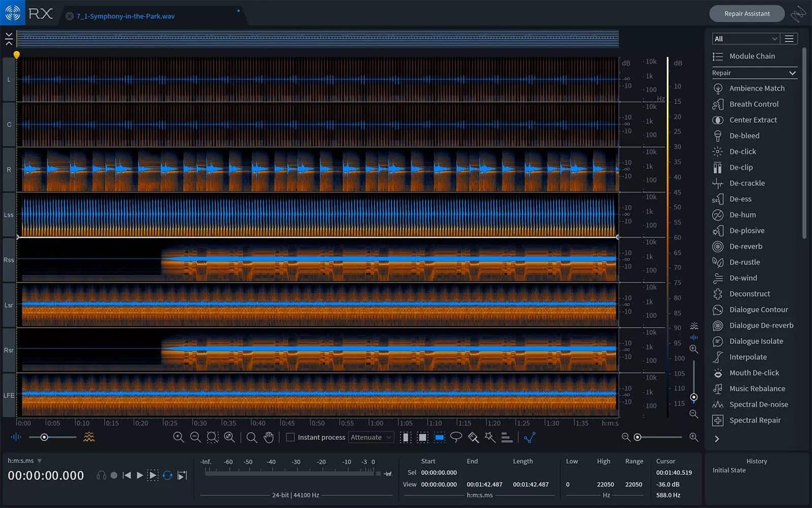Switch to the 7_1-Symphony-in-the-Park.wav tab
The image size is (812, 508).
[x=125, y=16]
